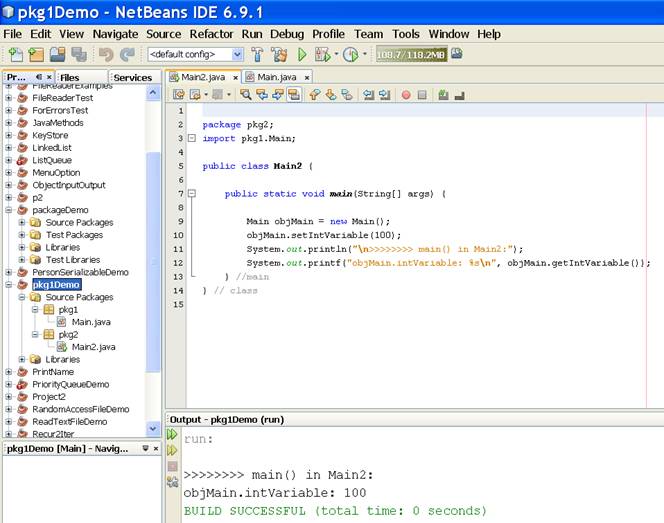
Task: Click the Build Main Project hammer icon
Action: 256,54
